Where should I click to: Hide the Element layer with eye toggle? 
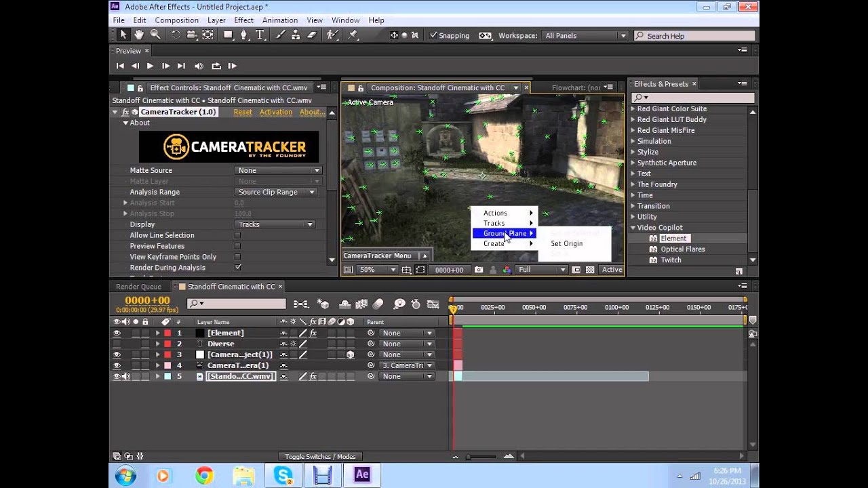(x=117, y=333)
